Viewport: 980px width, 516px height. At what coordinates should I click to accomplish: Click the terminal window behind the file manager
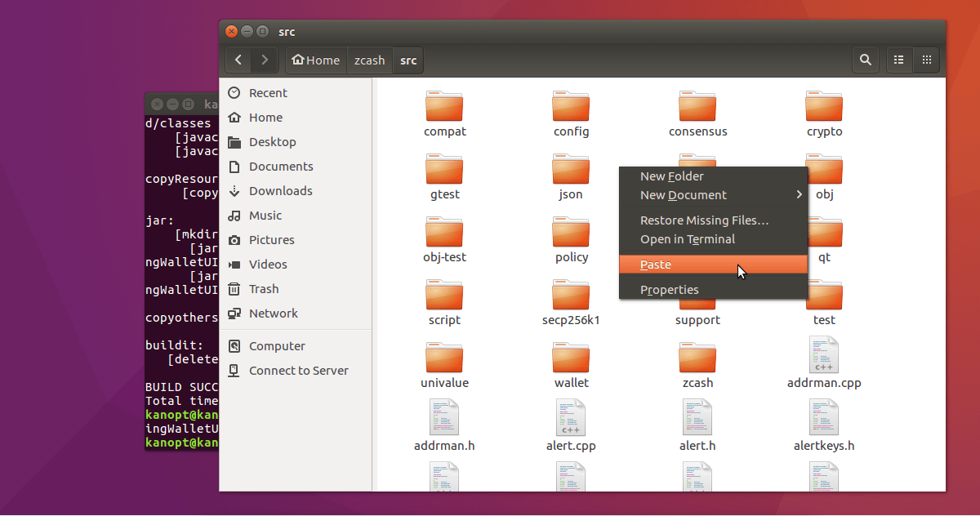[181, 269]
